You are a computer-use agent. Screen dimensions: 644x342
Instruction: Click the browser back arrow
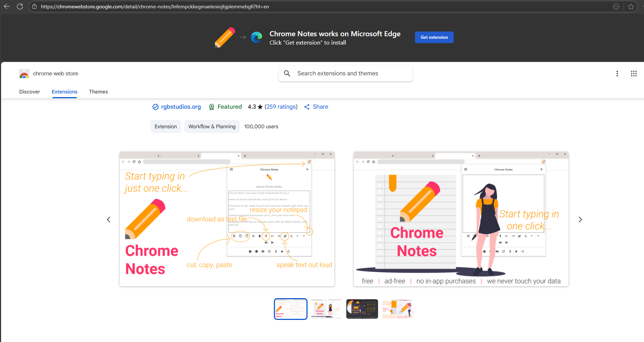(x=7, y=7)
